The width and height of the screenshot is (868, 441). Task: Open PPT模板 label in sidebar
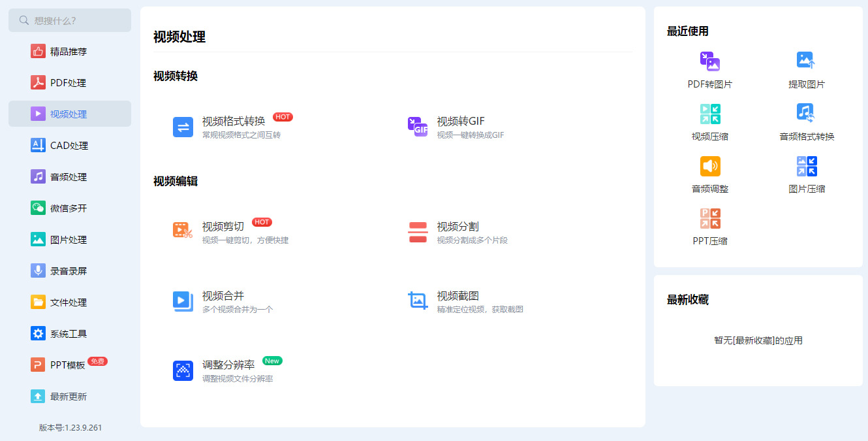68,365
